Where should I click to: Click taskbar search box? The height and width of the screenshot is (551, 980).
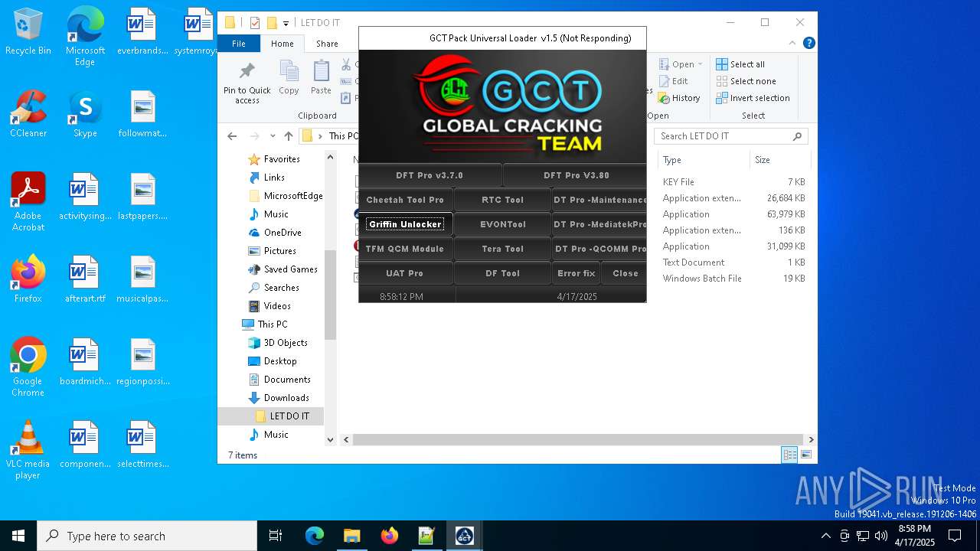147,536
